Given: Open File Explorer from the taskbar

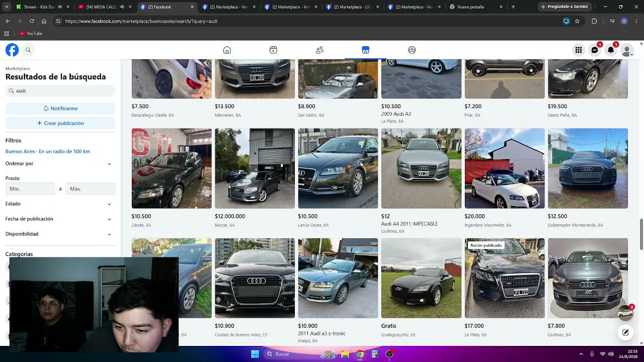Looking at the screenshot, I should point(345,354).
